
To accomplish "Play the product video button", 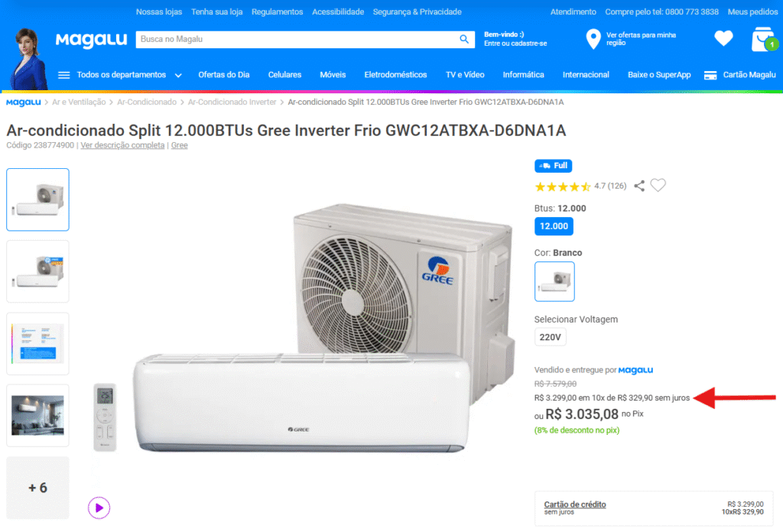I will (x=99, y=508).
